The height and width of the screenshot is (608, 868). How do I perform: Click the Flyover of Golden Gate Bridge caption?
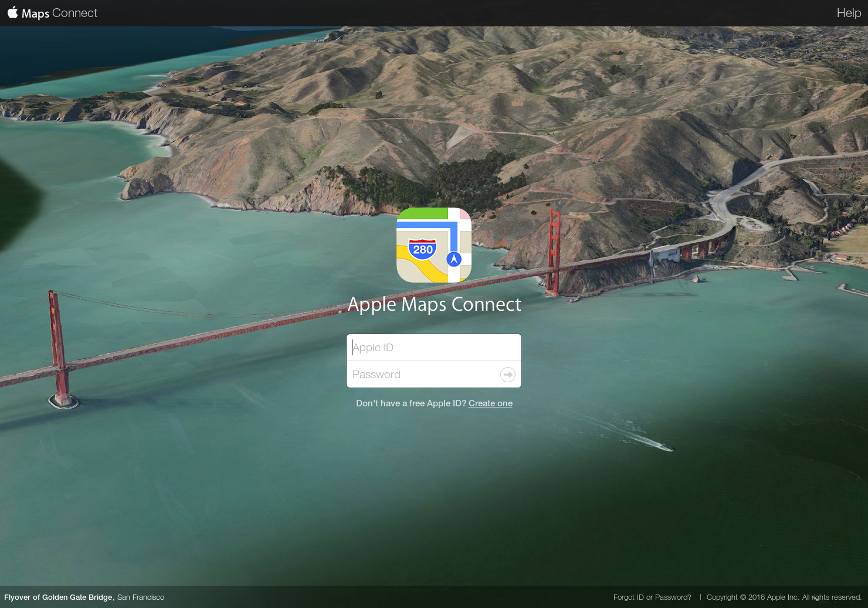[x=58, y=597]
